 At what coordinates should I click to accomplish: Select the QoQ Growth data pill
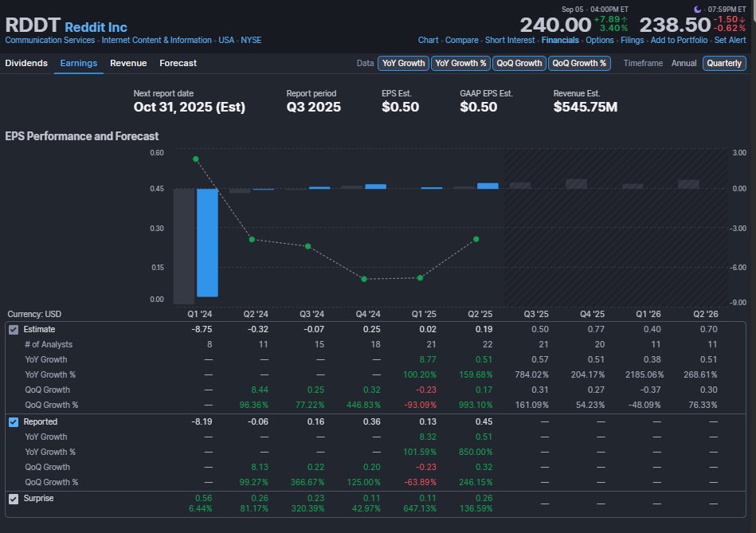click(519, 63)
